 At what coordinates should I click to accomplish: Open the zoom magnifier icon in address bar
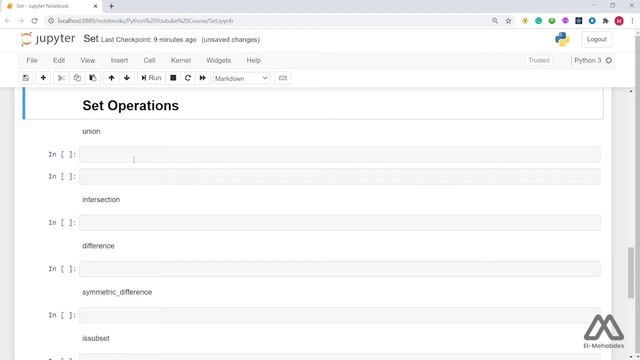pos(495,21)
